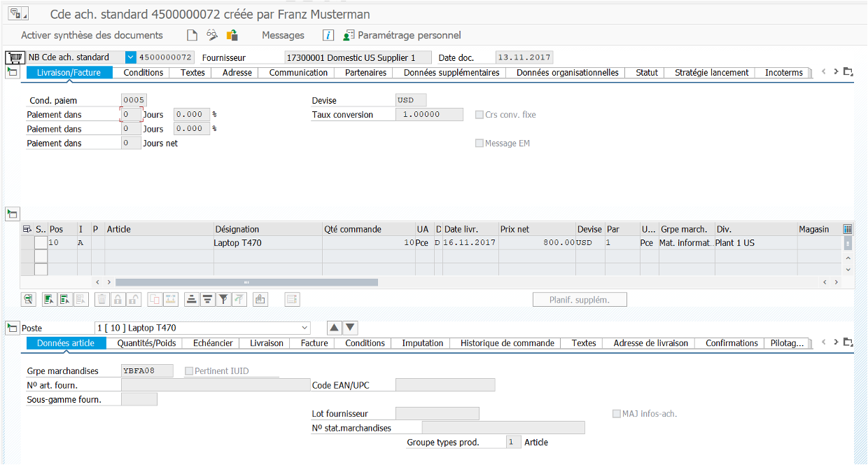Click the filter funnel icon

(x=223, y=300)
